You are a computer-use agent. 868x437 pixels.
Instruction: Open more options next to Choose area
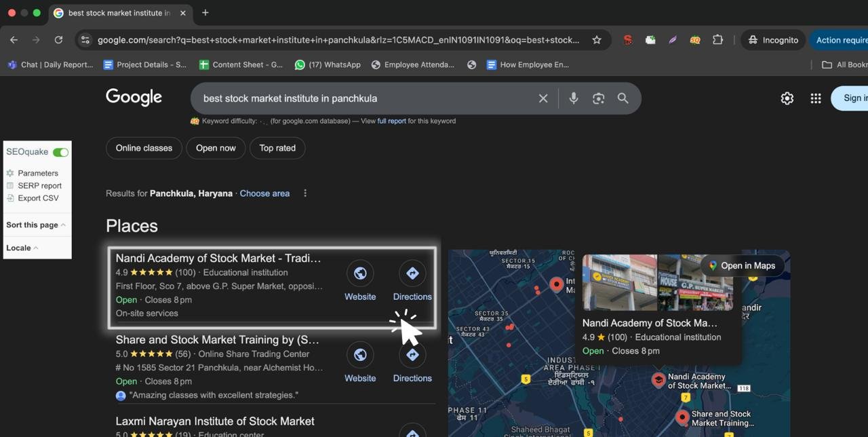pyautogui.click(x=305, y=193)
